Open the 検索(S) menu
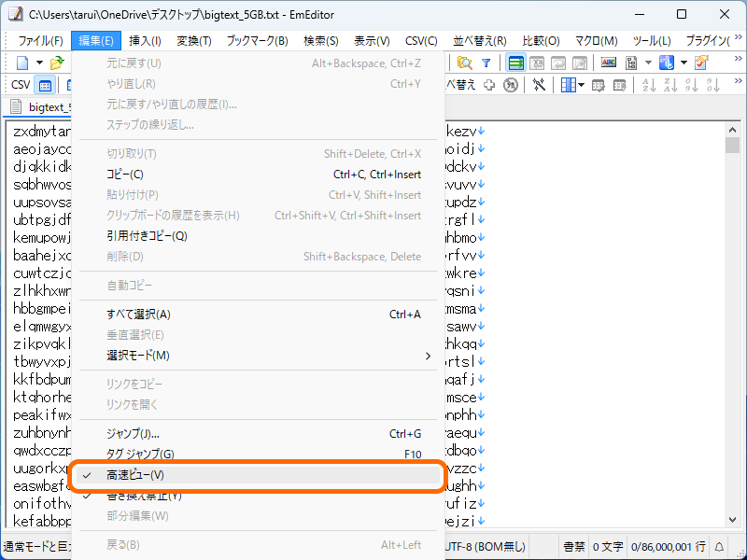This screenshot has height=560, width=747. (320, 40)
